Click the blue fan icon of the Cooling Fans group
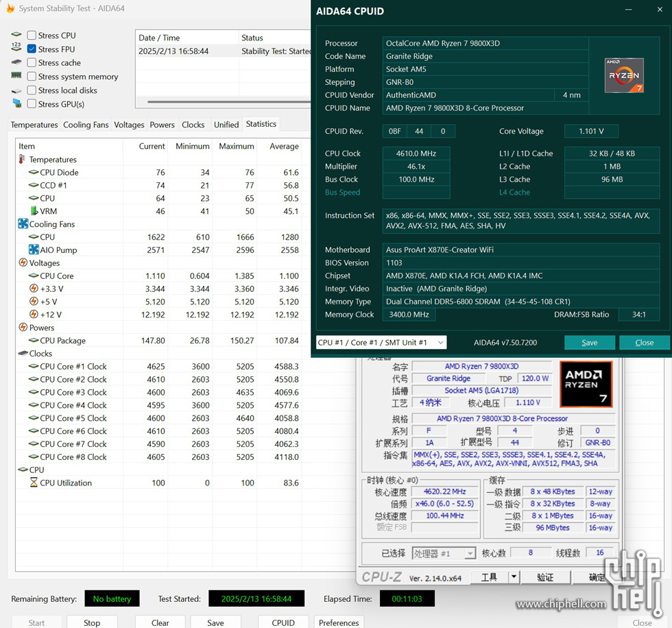The height and width of the screenshot is (628, 672). 23,224
